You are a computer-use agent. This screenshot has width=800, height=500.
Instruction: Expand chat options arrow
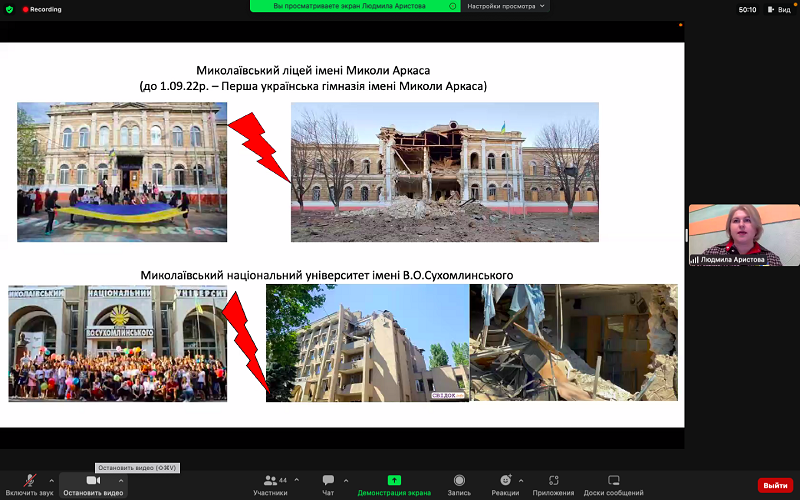click(346, 481)
